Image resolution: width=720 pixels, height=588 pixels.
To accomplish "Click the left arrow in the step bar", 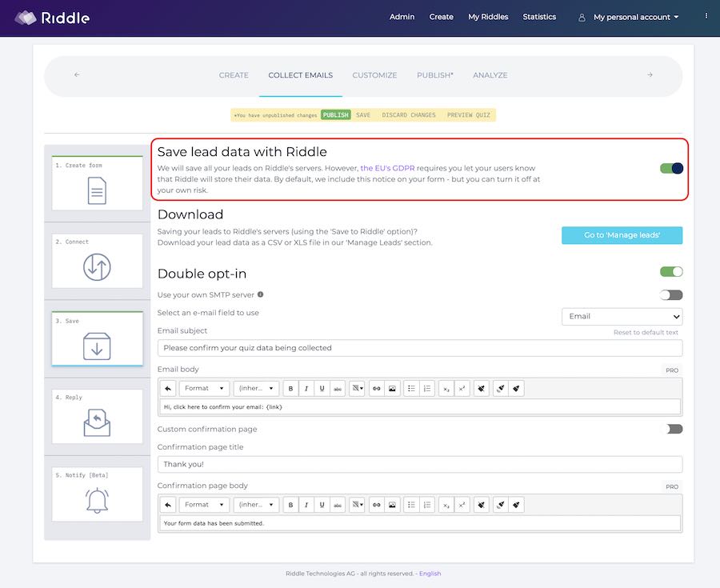I will [77, 75].
